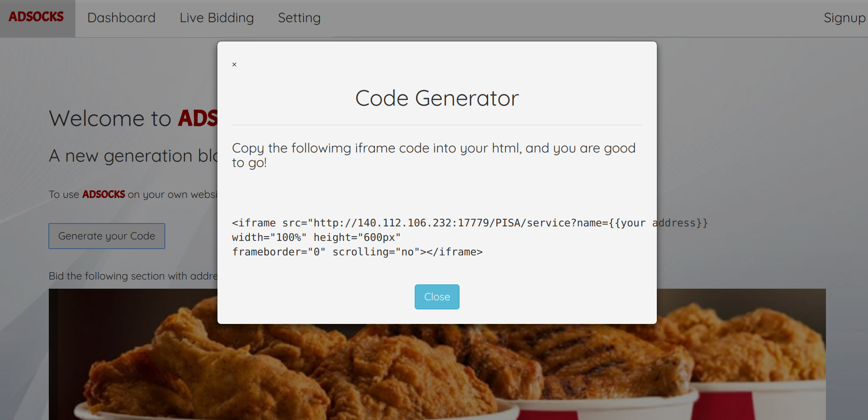Open the Setting nav item

[x=299, y=18]
